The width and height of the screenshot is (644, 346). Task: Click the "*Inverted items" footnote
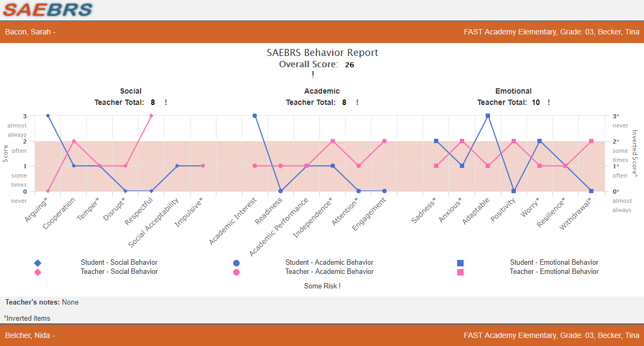pyautogui.click(x=27, y=318)
